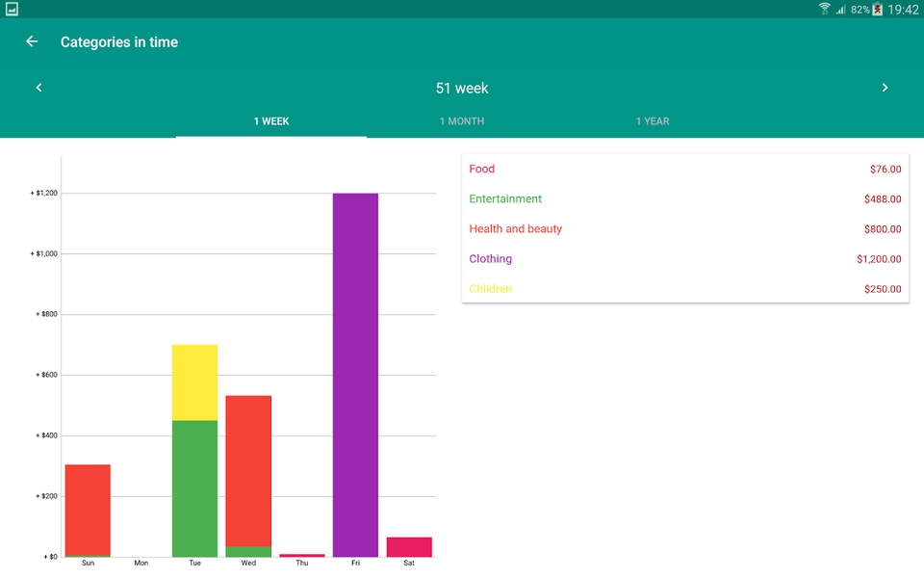Screen dimensions: 924x578
Task: Click the $250.00 Children amount
Action: [x=883, y=289]
